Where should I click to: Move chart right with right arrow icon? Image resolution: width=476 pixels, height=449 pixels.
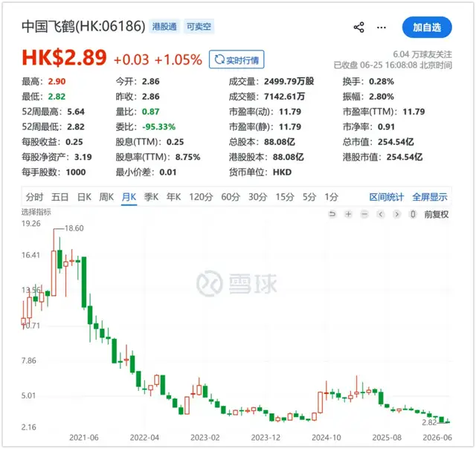[x=396, y=214]
